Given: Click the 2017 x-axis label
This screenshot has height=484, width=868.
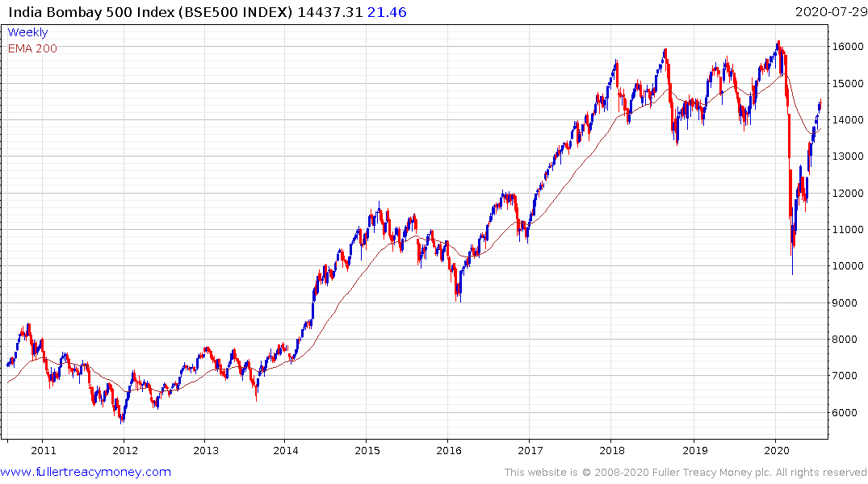Looking at the screenshot, I should [x=530, y=450].
